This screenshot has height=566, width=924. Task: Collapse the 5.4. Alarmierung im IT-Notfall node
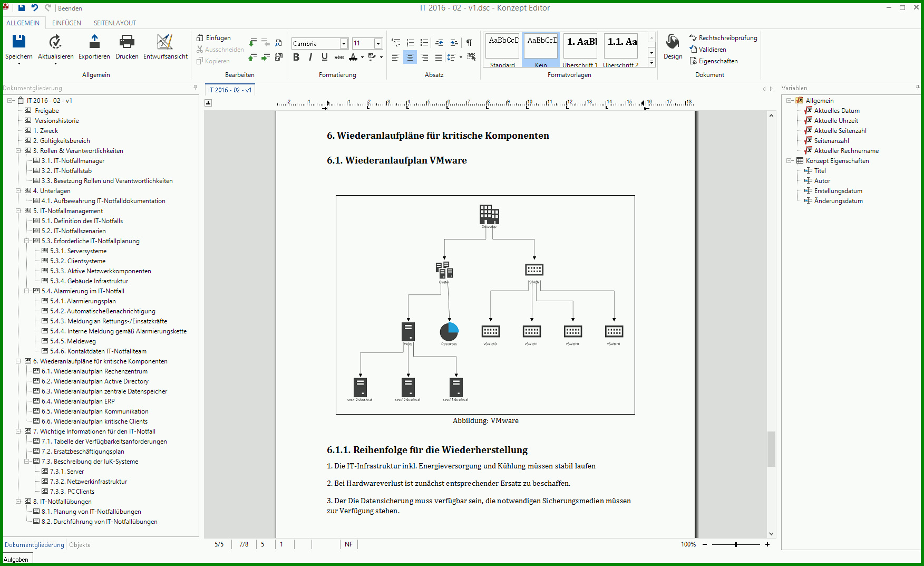click(27, 291)
